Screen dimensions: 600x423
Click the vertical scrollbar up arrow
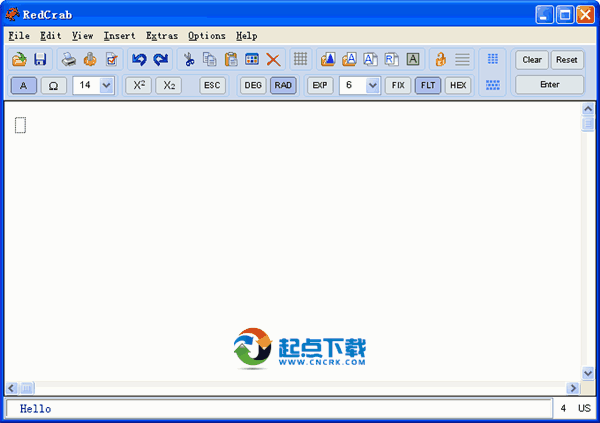point(588,109)
